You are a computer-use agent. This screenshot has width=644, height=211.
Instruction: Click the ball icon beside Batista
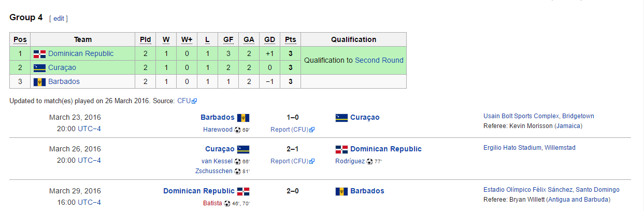[227, 203]
